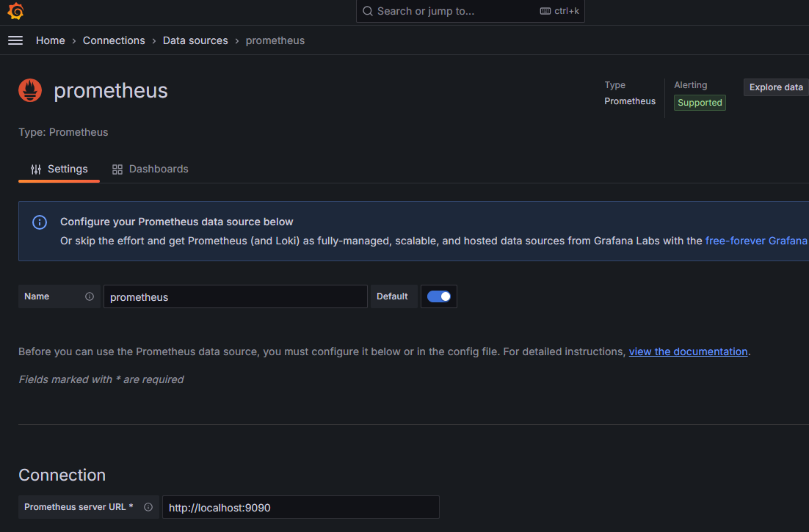Open the Data sources breadcrumb
The image size is (809, 532).
coord(195,40)
